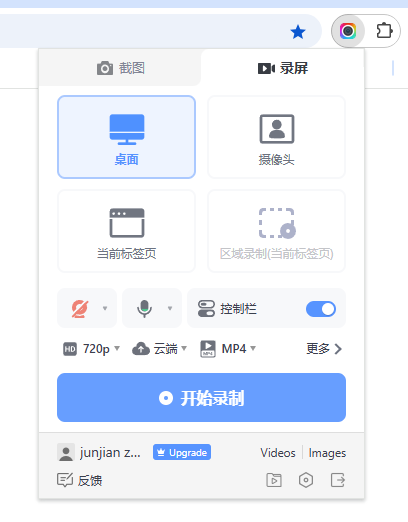
Task: Open settings via the hexagon gear icon
Action: (x=306, y=480)
